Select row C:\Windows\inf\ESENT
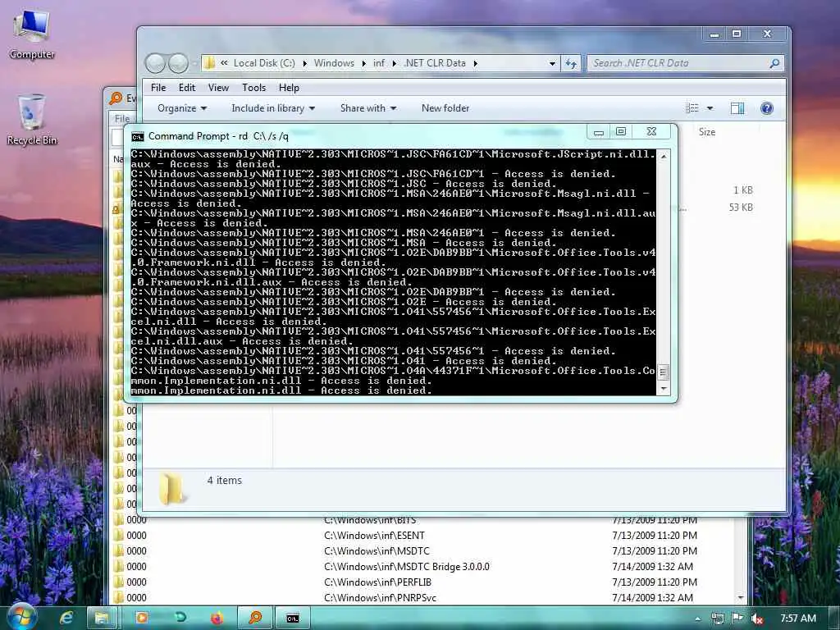Screen dimensions: 840x630 pos(423,535)
